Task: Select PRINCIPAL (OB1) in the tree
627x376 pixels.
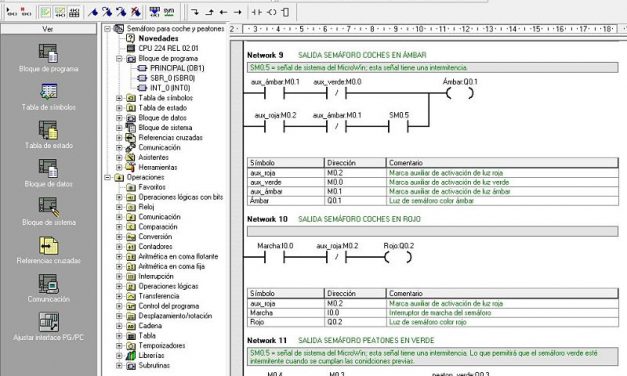Action: 177,68
